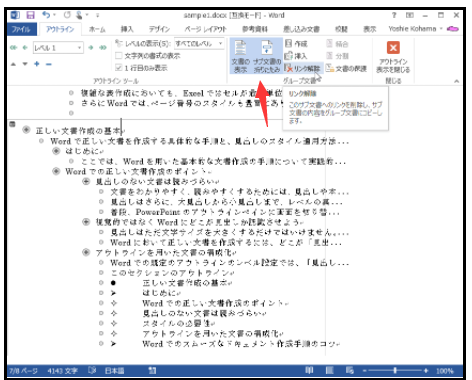Screen dimensions: 472x380
Task: Open the ファイル (File) tab
Action: click(x=21, y=29)
